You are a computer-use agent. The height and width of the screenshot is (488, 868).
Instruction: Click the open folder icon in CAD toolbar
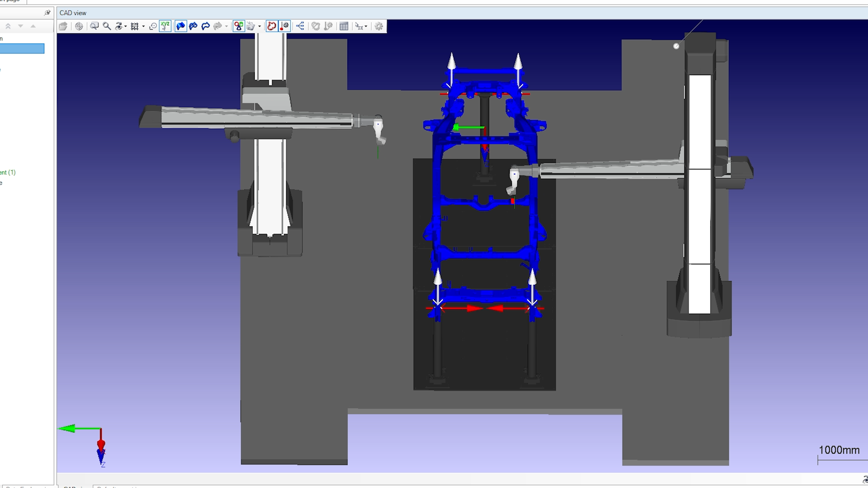(63, 26)
